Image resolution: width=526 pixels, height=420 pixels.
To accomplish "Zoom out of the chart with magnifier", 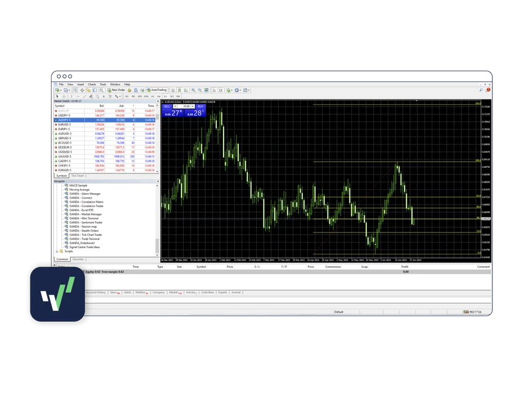I will pos(200,90).
